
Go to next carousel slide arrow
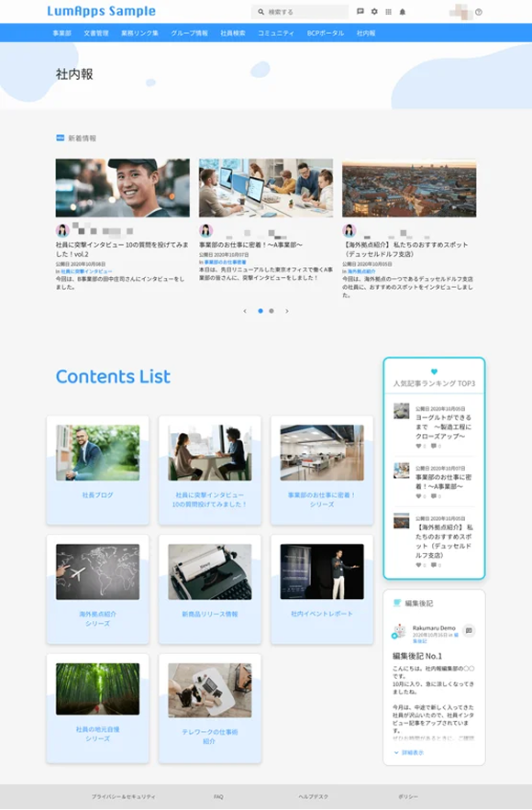coord(287,311)
